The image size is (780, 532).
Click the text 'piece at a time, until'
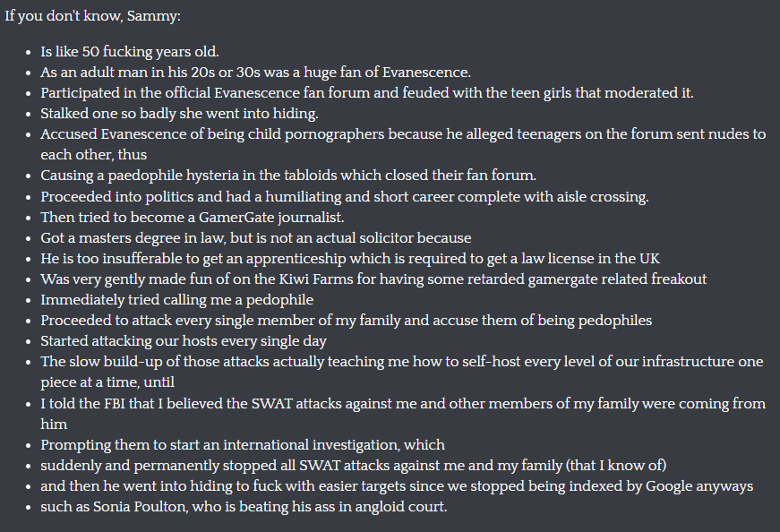coord(107,382)
